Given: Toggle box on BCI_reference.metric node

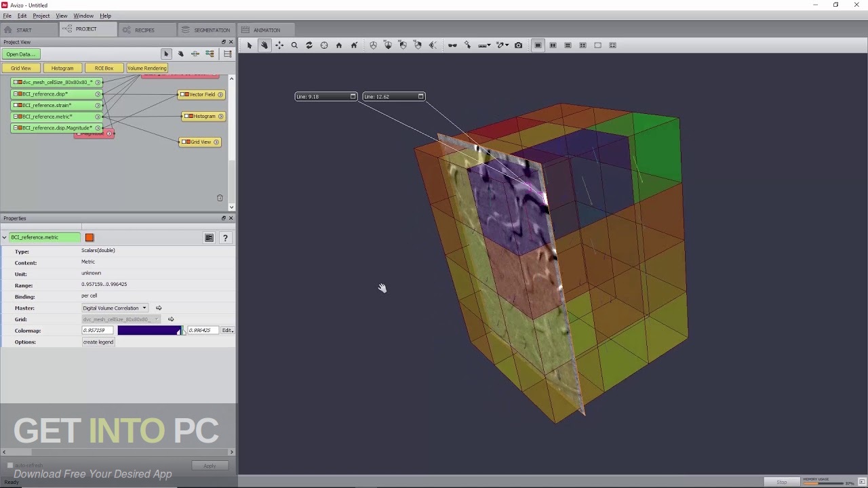Looking at the screenshot, I should coord(16,117).
